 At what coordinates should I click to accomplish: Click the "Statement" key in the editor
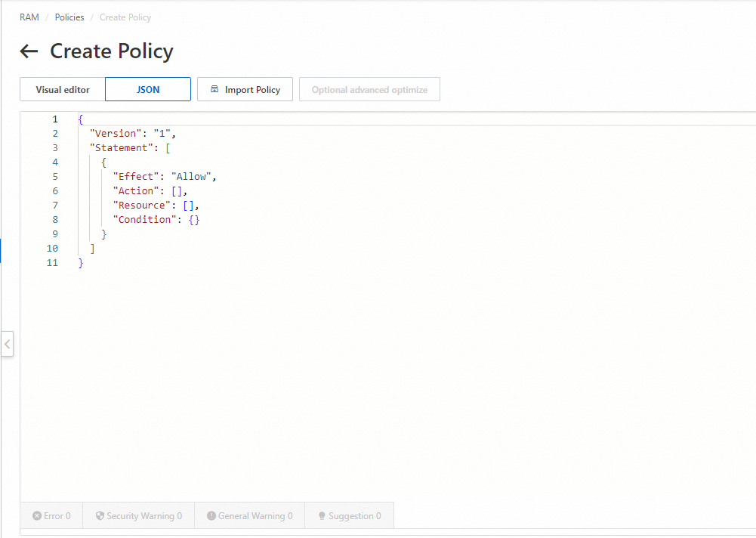pos(122,147)
